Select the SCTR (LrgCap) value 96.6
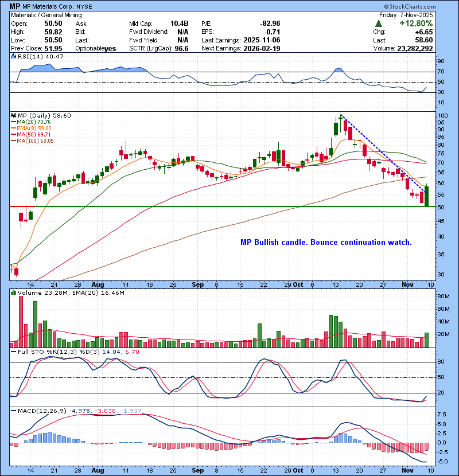Viewport: 459px width, 476px height. click(181, 49)
